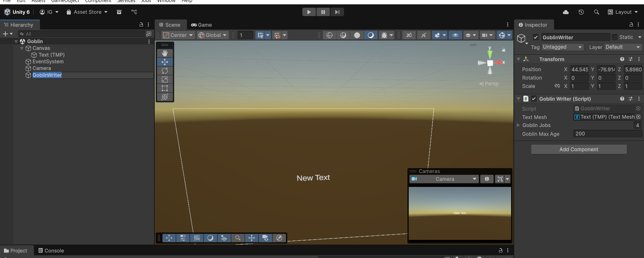The height and width of the screenshot is (258, 644).
Task: Open the Unity Cloud icon
Action: tap(566, 12)
